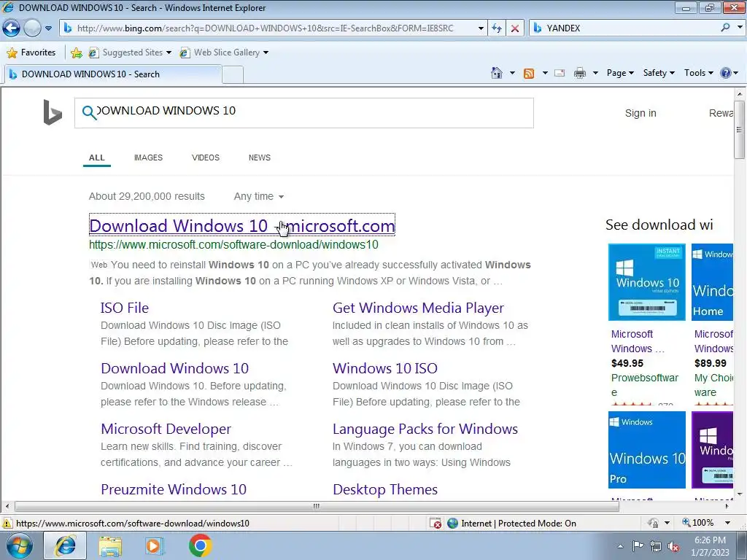
Task: Open the recent pages dropdown arrow
Action: [48, 28]
